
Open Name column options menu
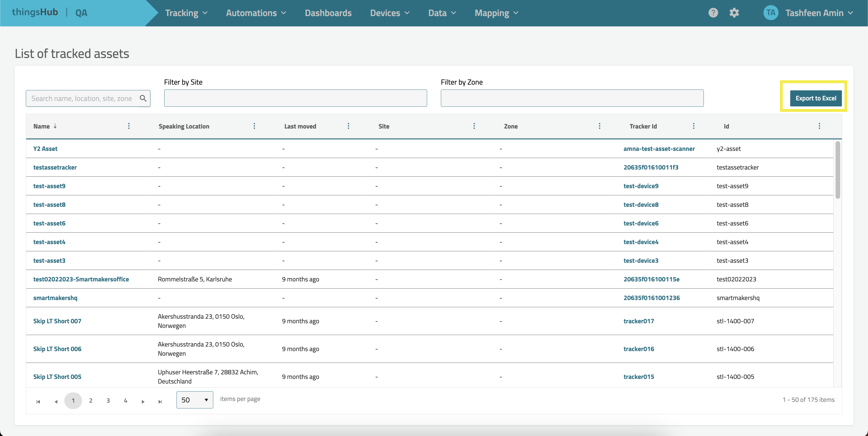pyautogui.click(x=129, y=126)
